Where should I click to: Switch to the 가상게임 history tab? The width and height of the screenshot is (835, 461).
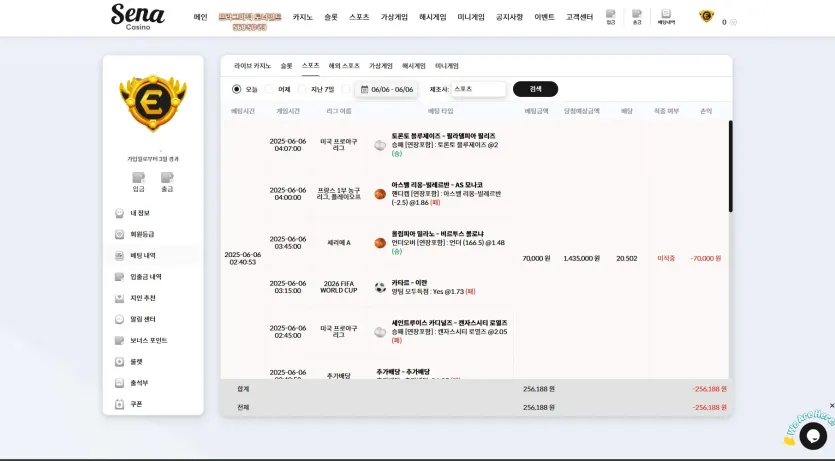pos(381,66)
